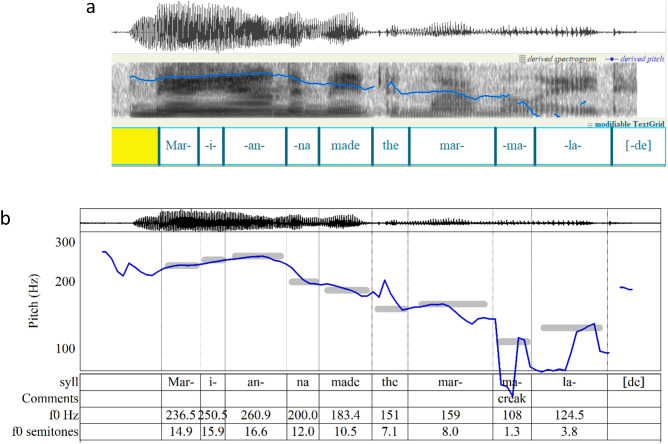Select the 'made' interval in the TextGrid tier
Image resolution: width=668 pixels, height=444 pixels.
click(x=346, y=146)
